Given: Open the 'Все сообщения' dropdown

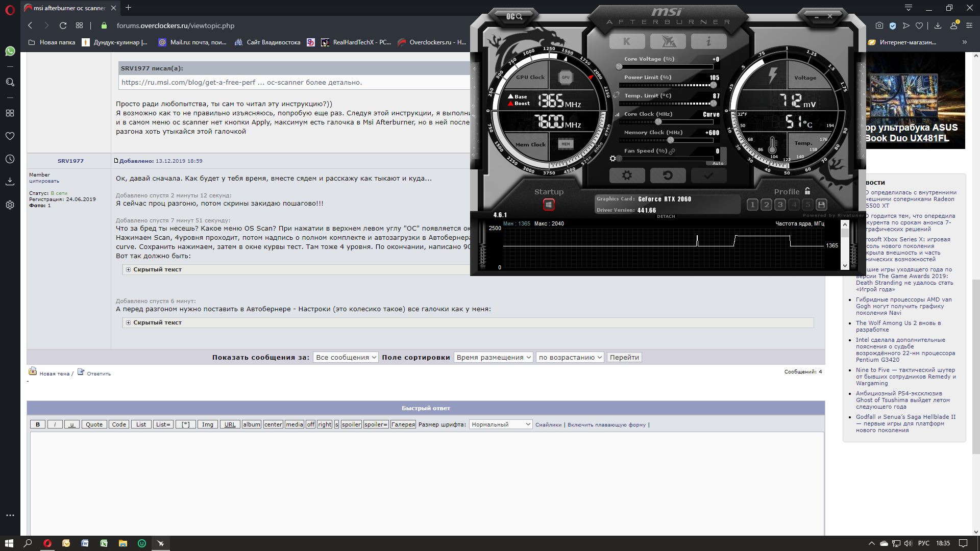Looking at the screenshot, I should click(x=346, y=357).
